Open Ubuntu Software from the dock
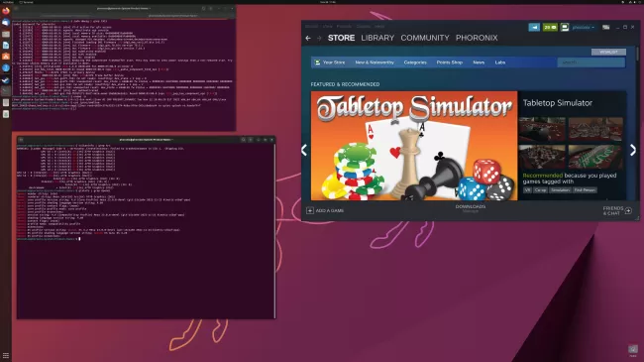Viewport: 644px width, 362px height. pyautogui.click(x=6, y=57)
